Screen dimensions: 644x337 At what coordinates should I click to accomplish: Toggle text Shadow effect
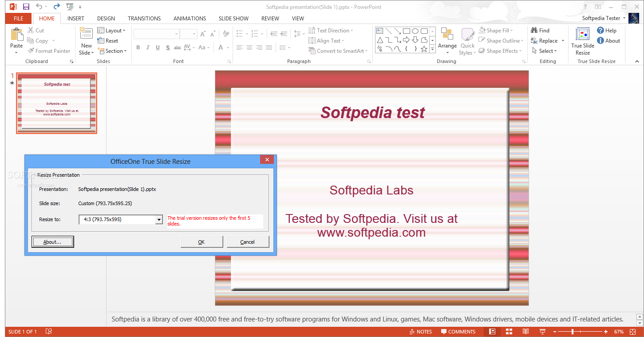tap(167, 48)
